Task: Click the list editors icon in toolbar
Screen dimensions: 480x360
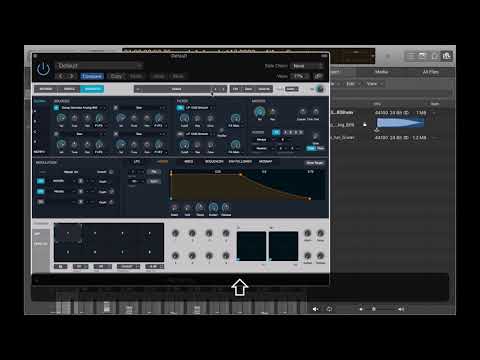Action: (x=412, y=56)
